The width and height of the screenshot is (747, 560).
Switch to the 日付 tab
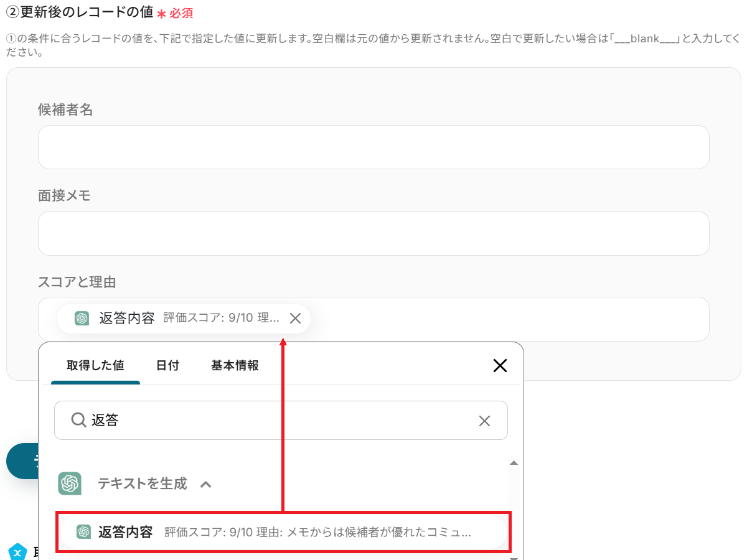(x=167, y=365)
